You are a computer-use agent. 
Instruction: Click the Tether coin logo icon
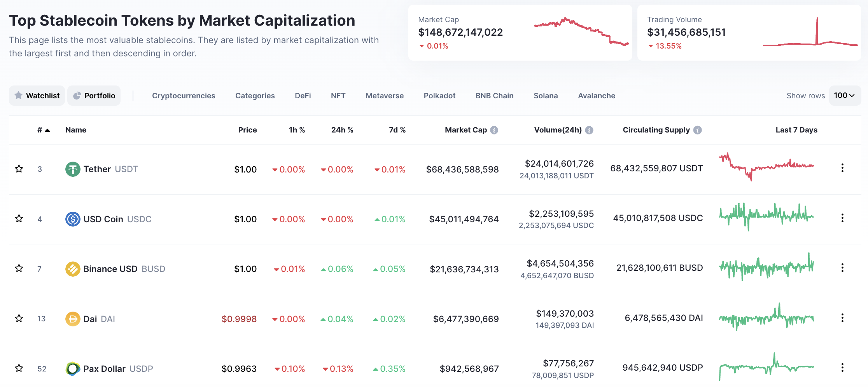73,169
